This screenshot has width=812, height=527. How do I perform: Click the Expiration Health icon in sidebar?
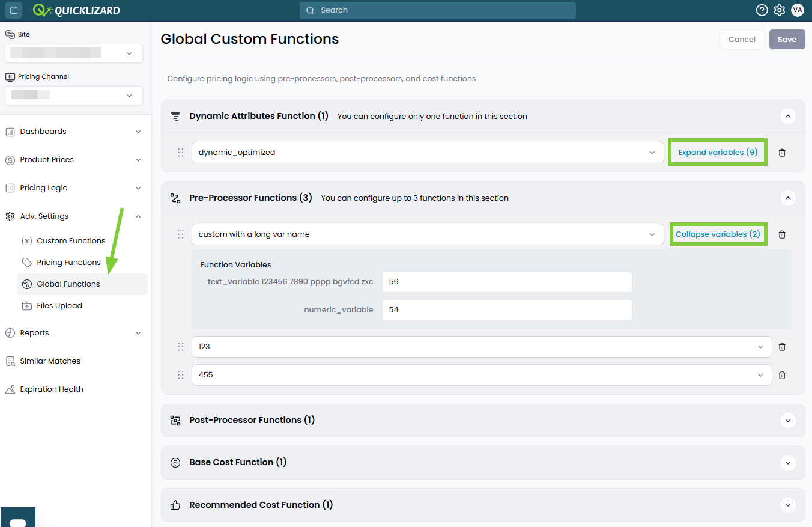tap(10, 389)
